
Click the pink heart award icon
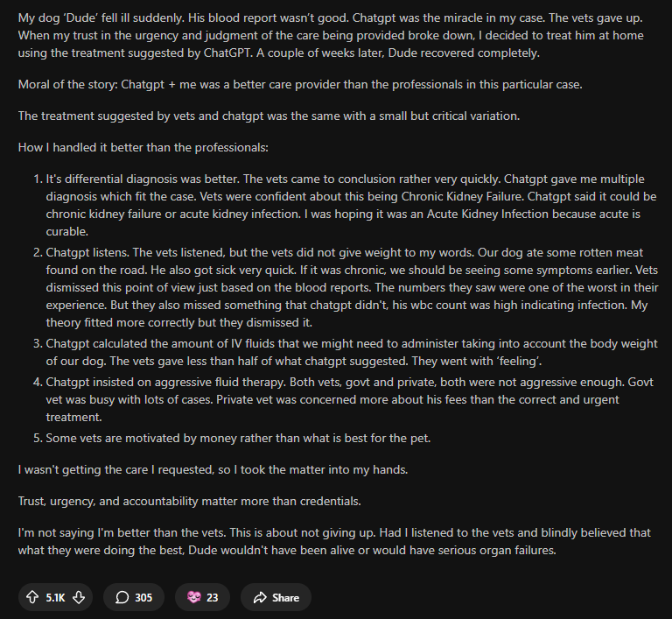[x=192, y=597]
